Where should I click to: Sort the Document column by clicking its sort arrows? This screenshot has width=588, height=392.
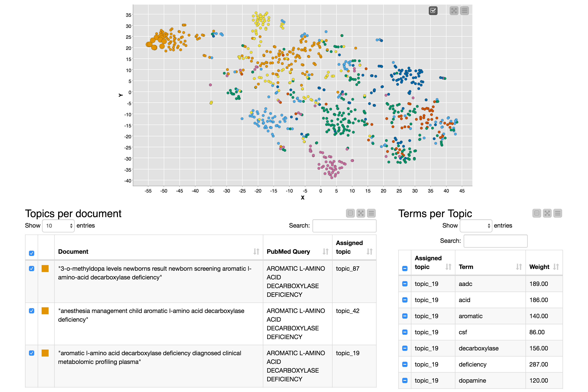(257, 252)
